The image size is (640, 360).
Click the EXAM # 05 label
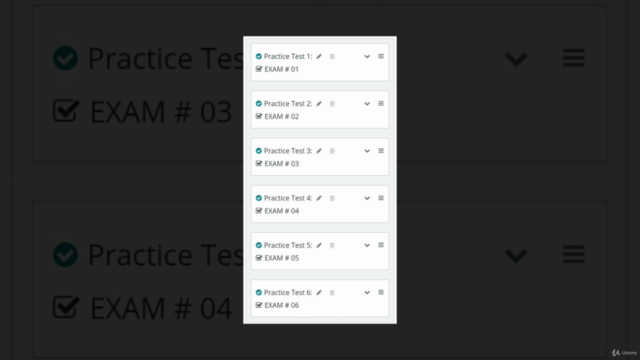point(282,258)
